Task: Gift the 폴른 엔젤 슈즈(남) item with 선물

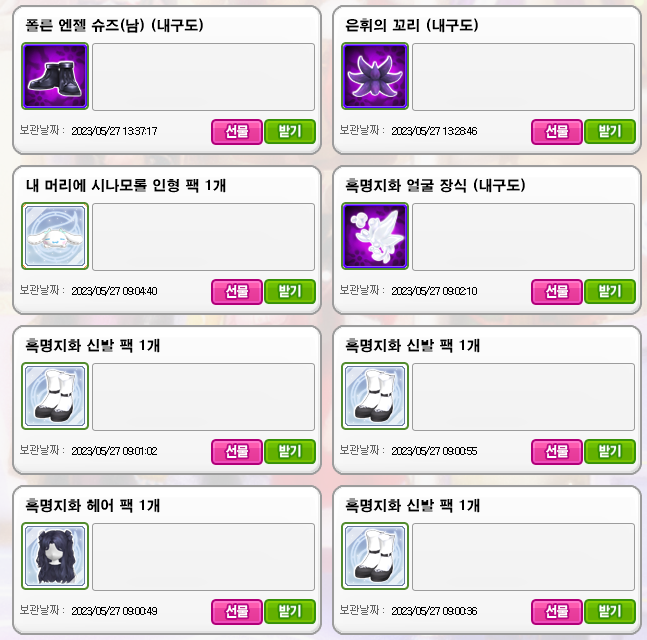Action: (237, 132)
